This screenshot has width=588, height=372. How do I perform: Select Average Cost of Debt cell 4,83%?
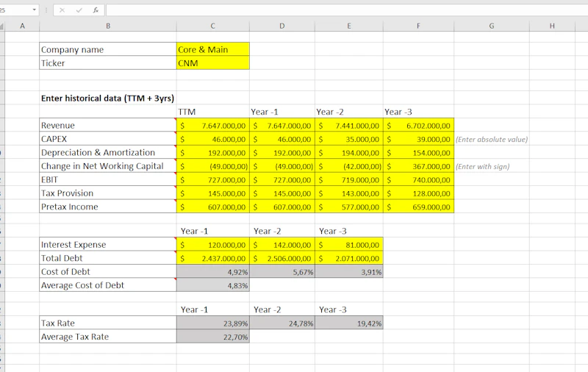click(212, 285)
